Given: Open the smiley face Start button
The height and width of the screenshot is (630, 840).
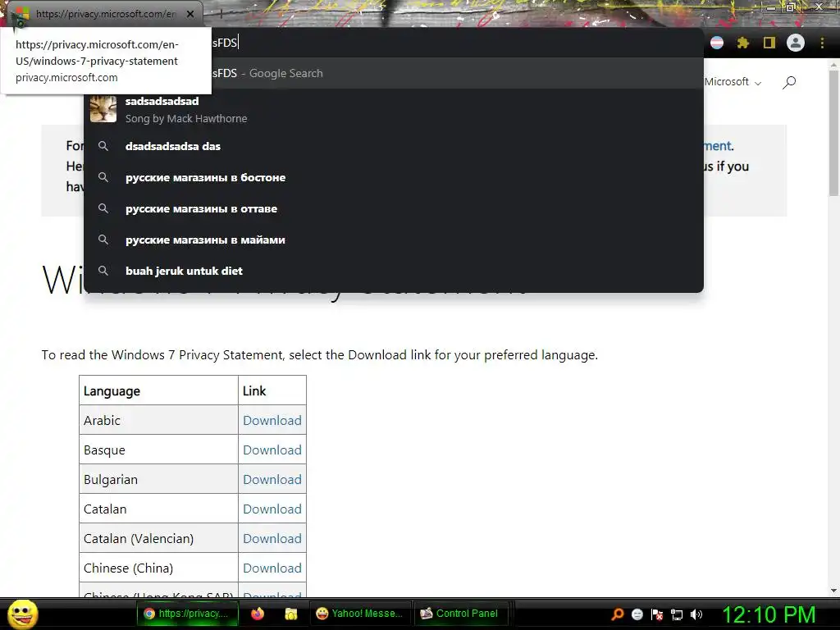Looking at the screenshot, I should 22,614.
